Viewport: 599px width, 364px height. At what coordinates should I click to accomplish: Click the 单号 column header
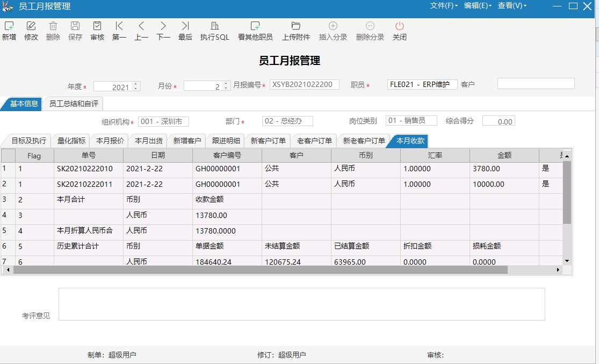click(x=89, y=156)
